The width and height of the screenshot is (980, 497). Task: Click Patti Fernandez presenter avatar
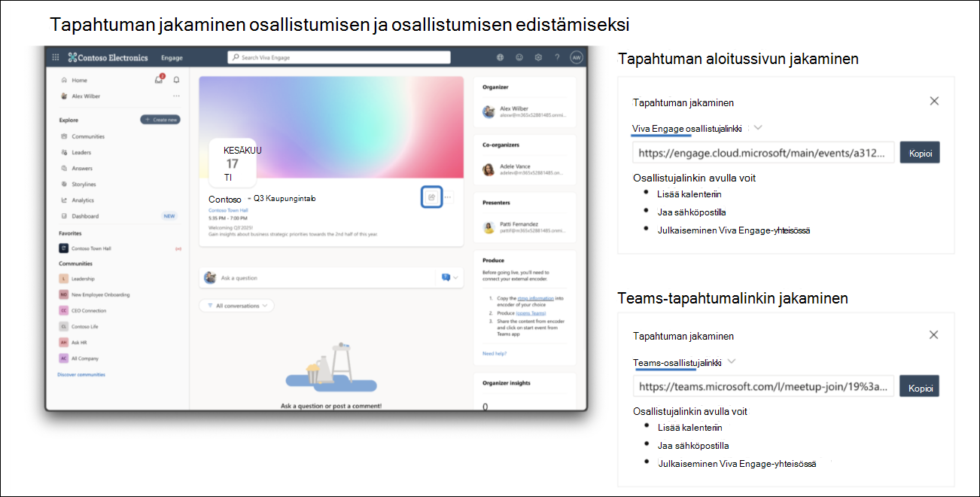pyautogui.click(x=489, y=227)
